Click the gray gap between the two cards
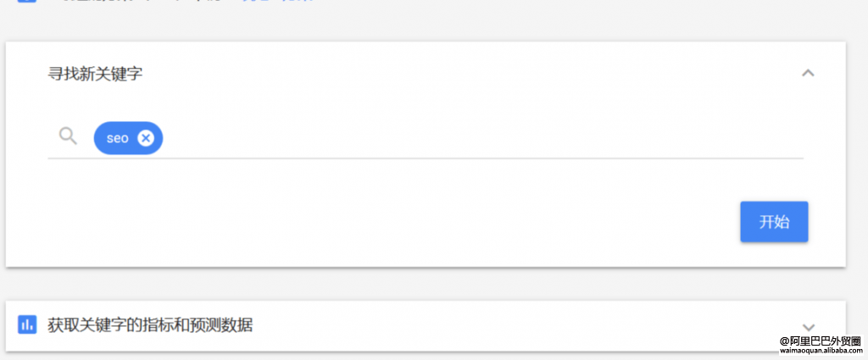 click(426, 285)
